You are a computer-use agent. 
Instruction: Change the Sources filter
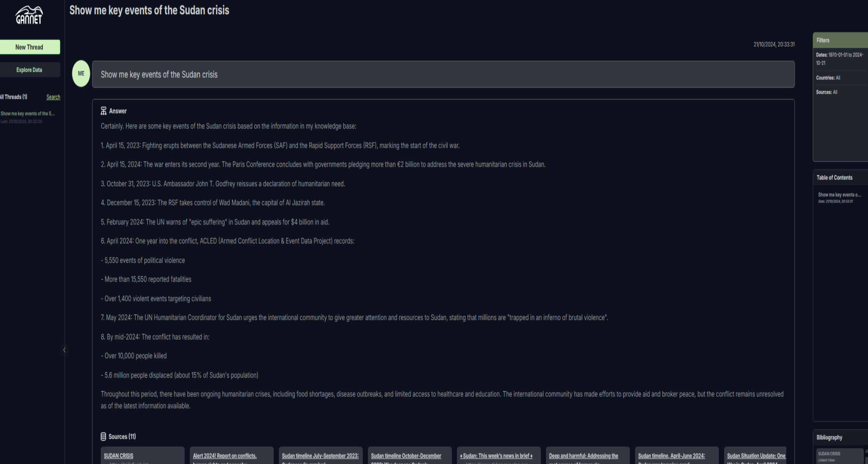tap(827, 92)
